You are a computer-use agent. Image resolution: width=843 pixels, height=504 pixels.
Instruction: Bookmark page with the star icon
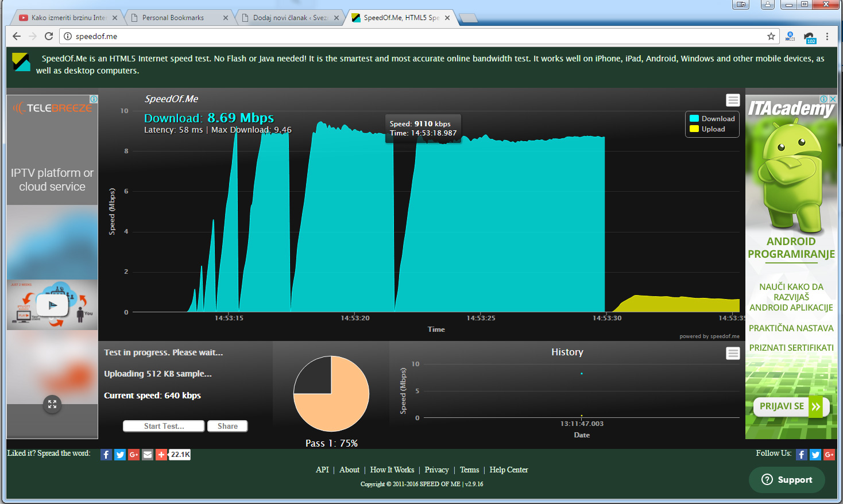[771, 36]
